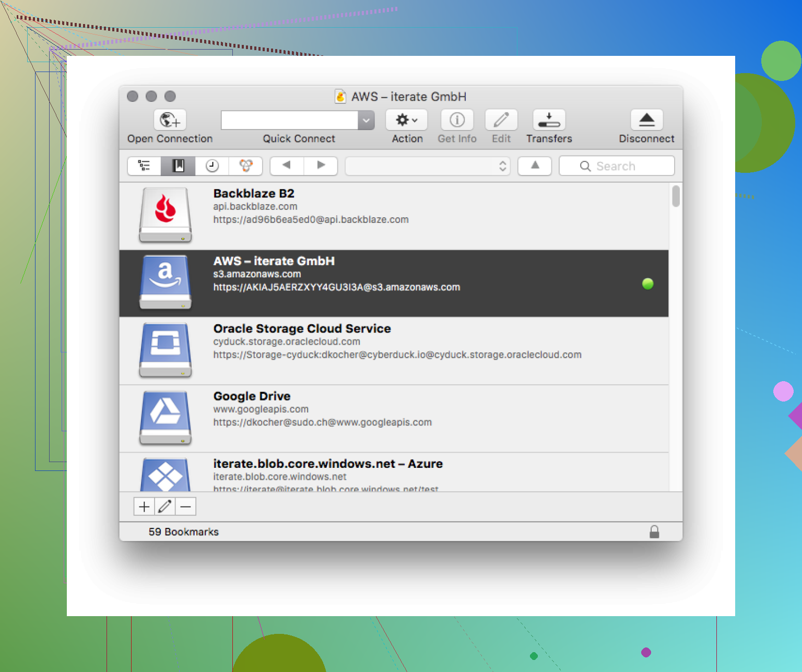This screenshot has width=802, height=672.
Task: Click the Search field
Action: pos(617,166)
